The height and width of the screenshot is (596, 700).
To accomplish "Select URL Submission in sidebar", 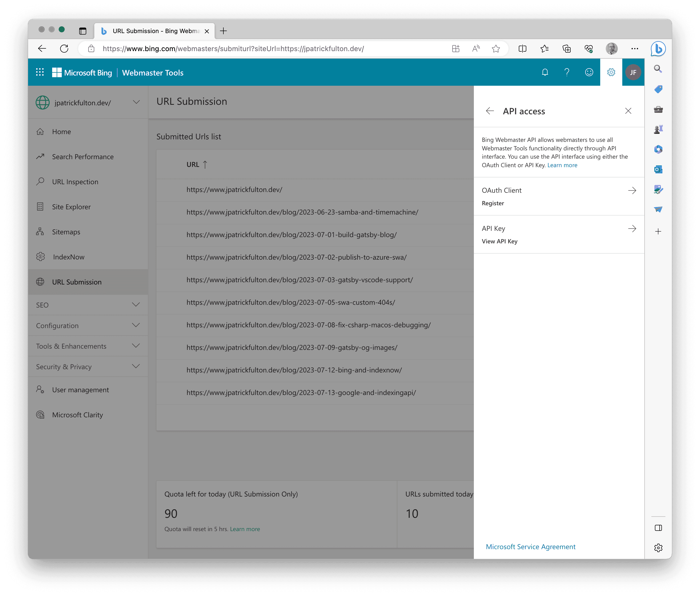I will [88, 282].
